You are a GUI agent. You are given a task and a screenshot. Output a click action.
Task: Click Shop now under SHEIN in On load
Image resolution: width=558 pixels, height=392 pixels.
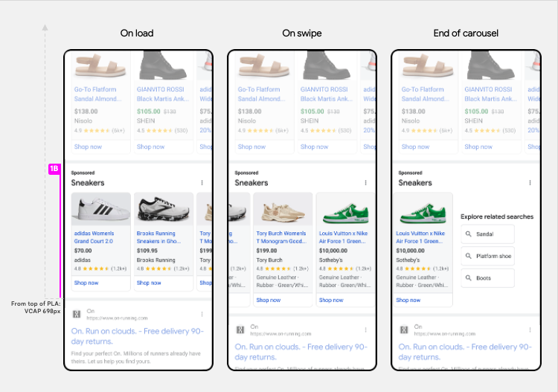pyautogui.click(x=151, y=147)
